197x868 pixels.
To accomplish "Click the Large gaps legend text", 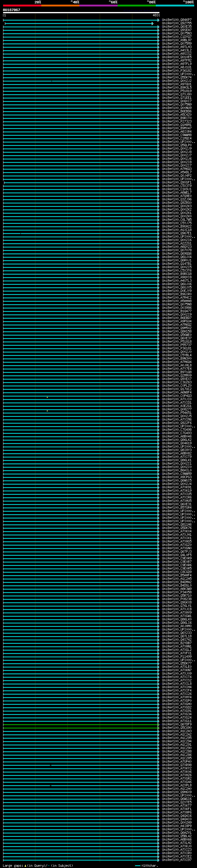I will coord(38,865).
